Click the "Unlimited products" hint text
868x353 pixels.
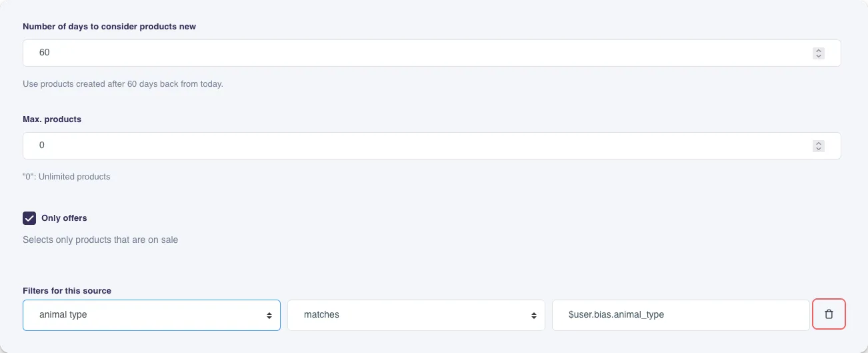pos(67,177)
